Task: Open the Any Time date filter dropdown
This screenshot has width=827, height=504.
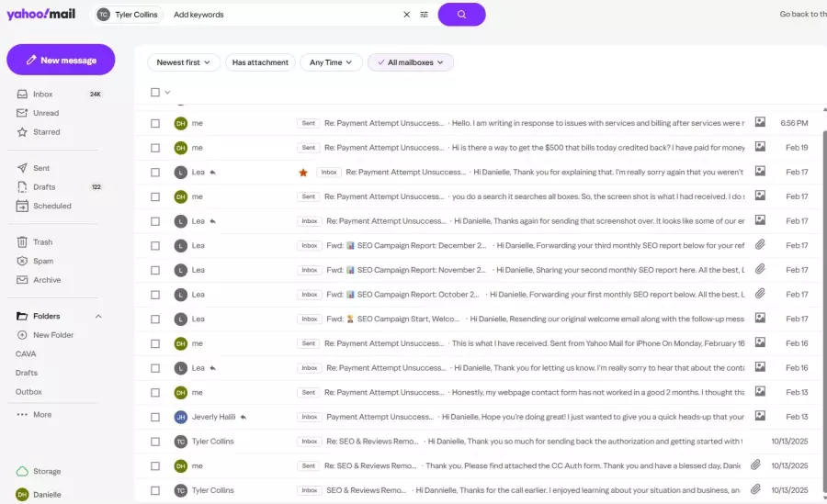Action: (x=331, y=62)
